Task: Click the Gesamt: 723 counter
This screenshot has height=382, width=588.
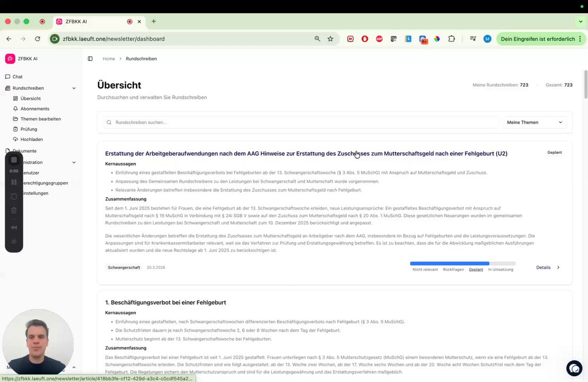Action: tap(559, 85)
